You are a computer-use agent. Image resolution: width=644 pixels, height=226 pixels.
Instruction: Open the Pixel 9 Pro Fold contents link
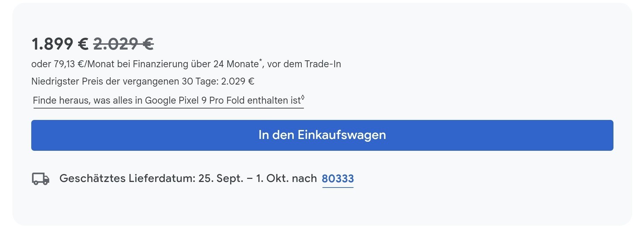click(x=168, y=101)
